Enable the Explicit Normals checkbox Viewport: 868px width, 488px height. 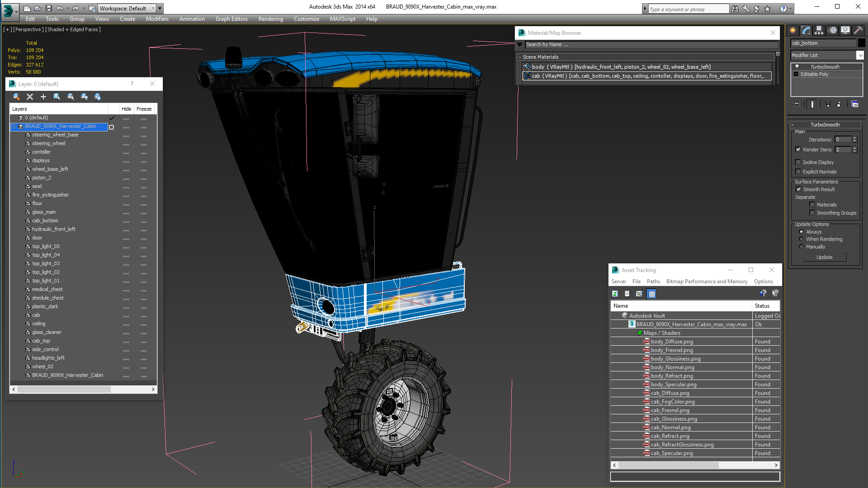pyautogui.click(x=798, y=172)
